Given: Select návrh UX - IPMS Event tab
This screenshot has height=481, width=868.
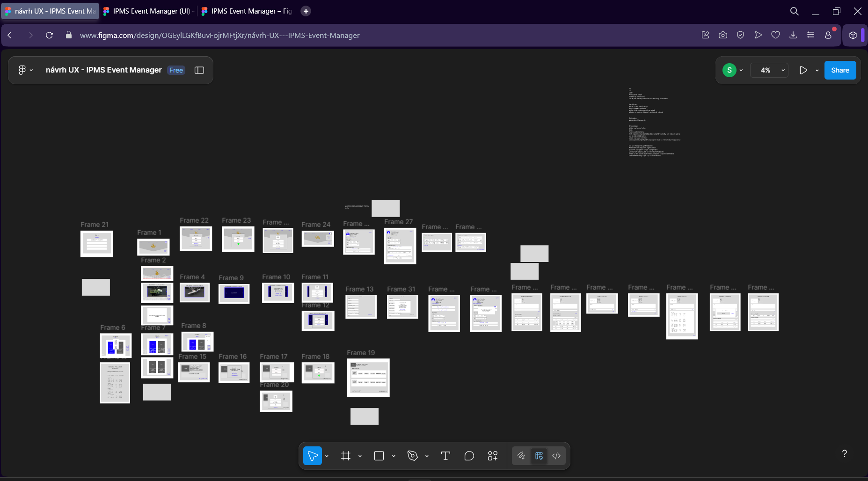Looking at the screenshot, I should tap(50, 11).
